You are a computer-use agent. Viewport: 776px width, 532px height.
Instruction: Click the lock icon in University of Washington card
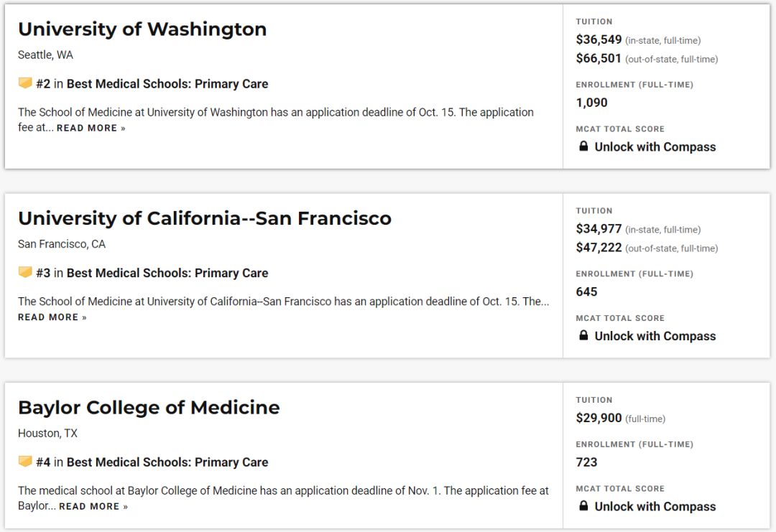pos(583,146)
